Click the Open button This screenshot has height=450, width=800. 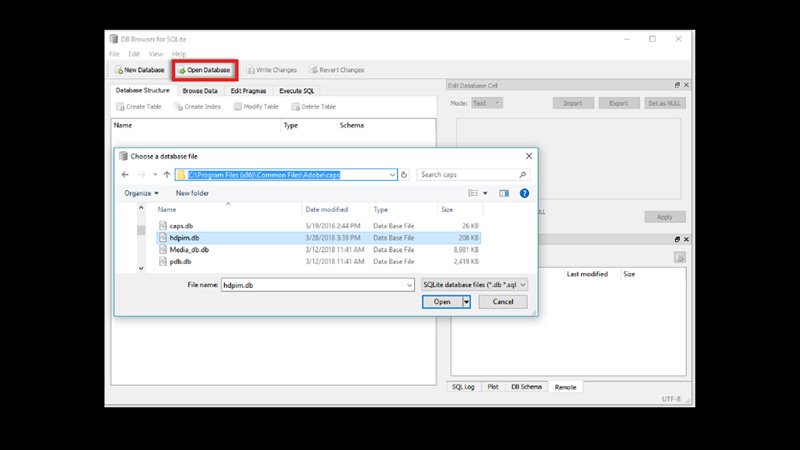coord(442,302)
